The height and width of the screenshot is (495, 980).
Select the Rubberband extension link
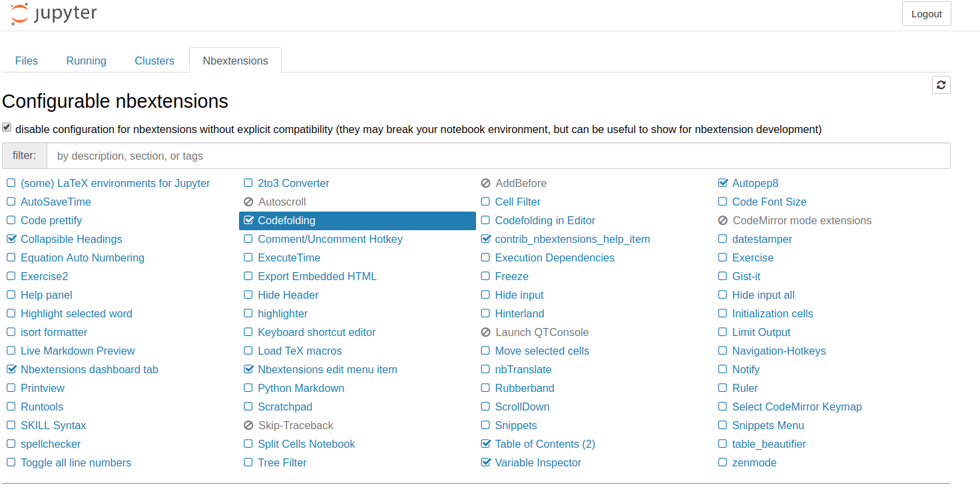(x=525, y=388)
